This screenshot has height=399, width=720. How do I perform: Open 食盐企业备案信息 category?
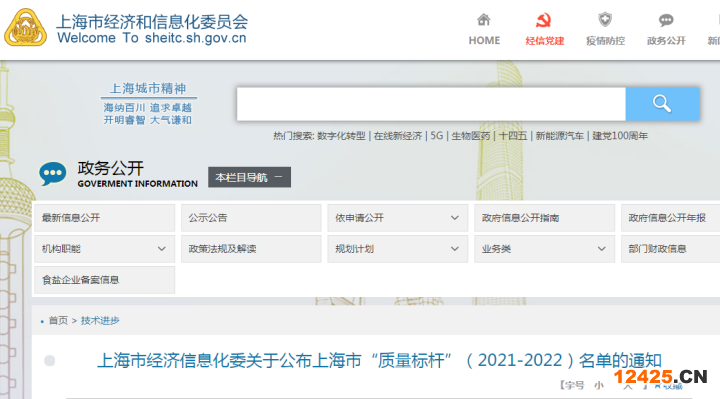click(x=104, y=280)
